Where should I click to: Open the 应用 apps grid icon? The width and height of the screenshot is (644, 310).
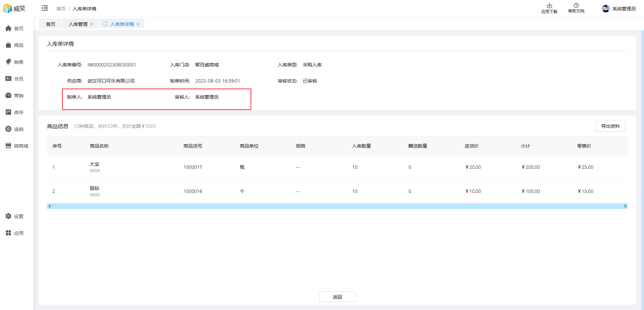8,233
